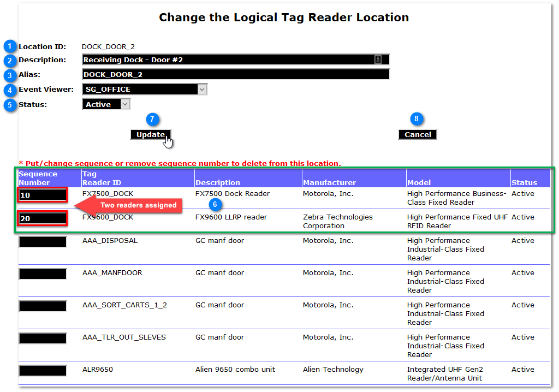Click the AAA_MANFDOOR reader ID

click(x=112, y=272)
